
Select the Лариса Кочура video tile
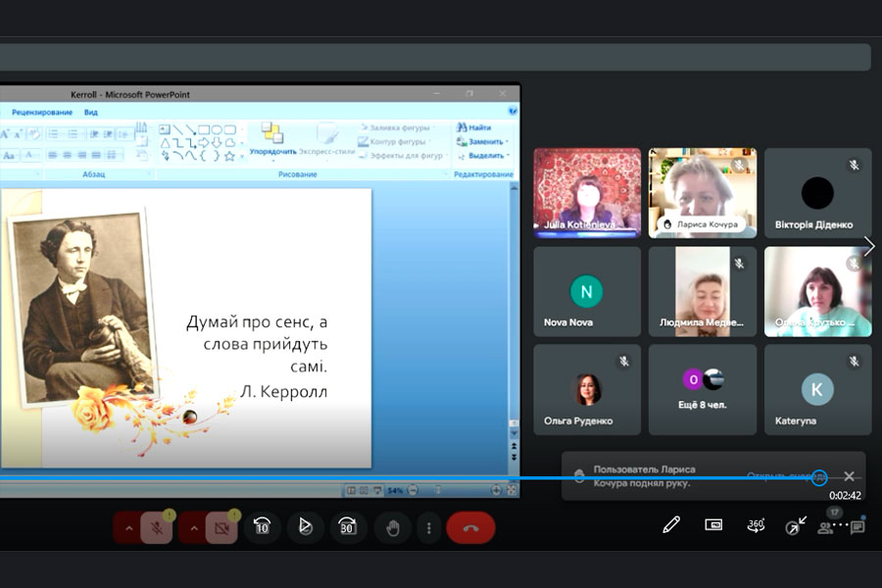(703, 192)
